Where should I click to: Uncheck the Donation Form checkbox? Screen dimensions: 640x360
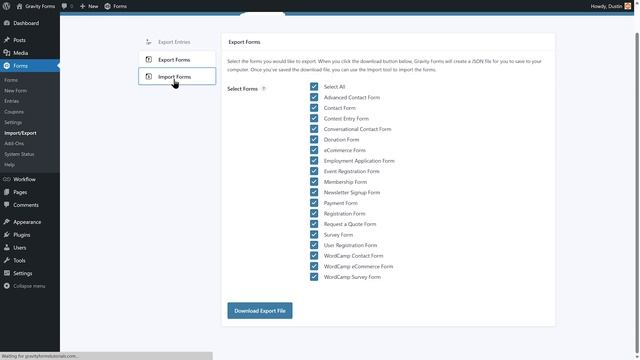click(314, 140)
